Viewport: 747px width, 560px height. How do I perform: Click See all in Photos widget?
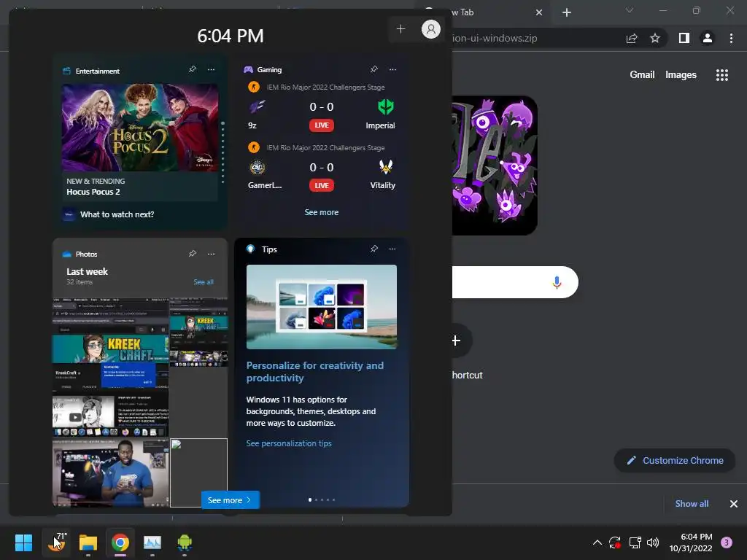[x=204, y=282]
